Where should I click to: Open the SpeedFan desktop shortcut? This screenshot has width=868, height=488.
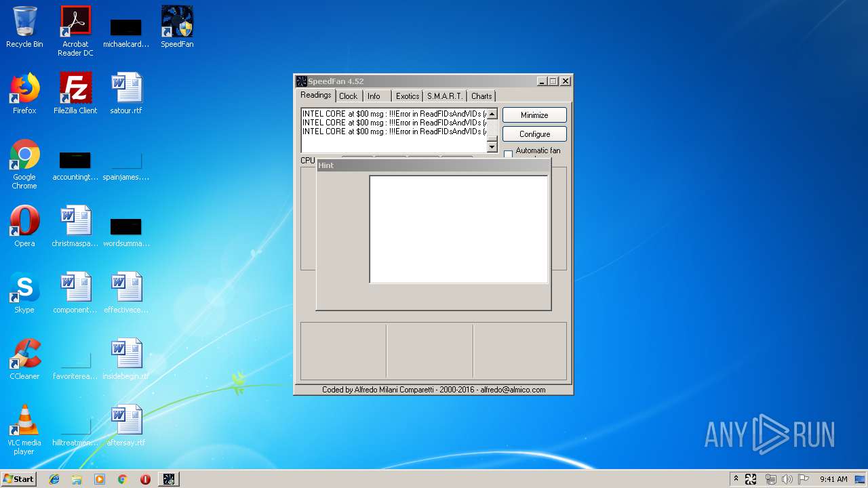pos(177,27)
